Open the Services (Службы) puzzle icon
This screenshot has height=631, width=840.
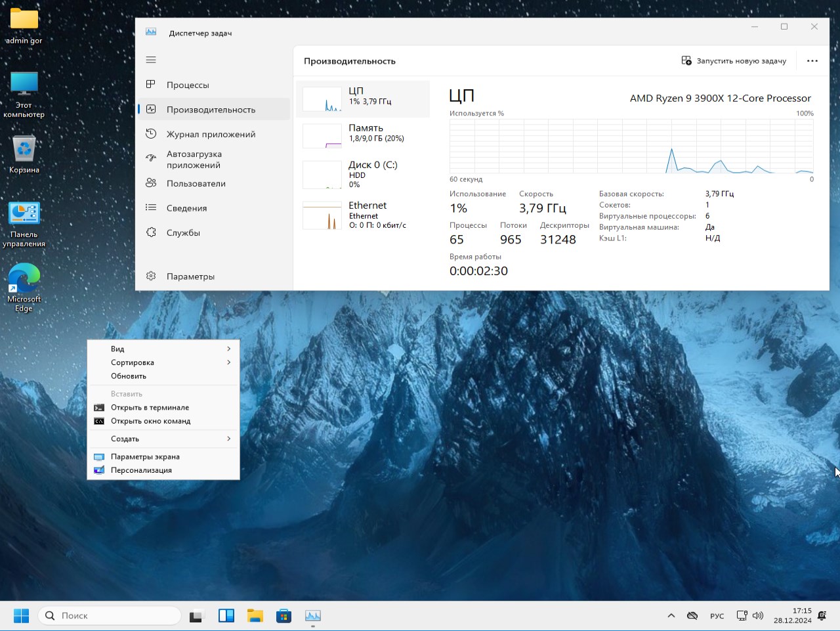pos(151,232)
